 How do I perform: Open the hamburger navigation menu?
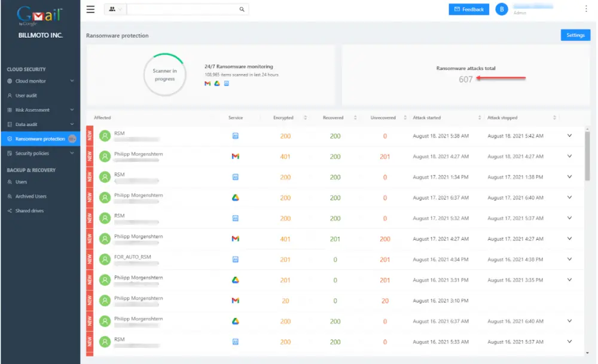(x=90, y=9)
